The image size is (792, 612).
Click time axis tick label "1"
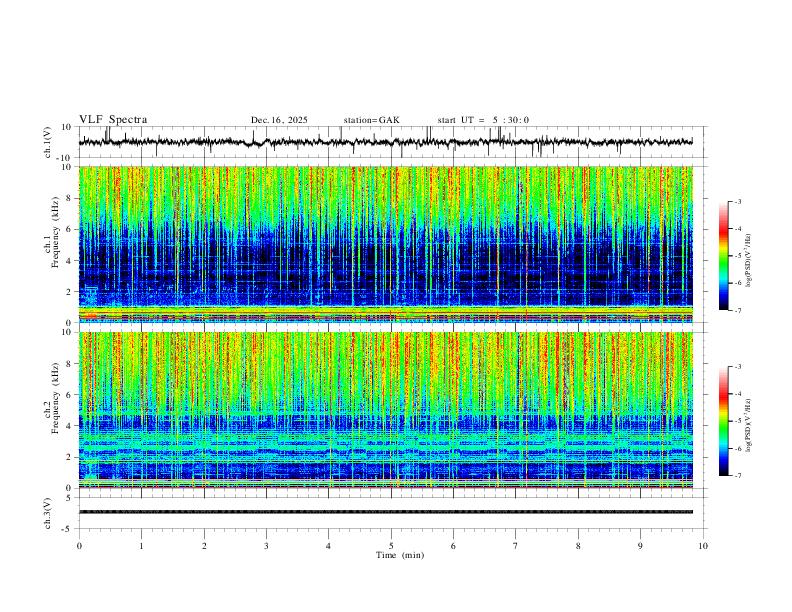pyautogui.click(x=141, y=546)
